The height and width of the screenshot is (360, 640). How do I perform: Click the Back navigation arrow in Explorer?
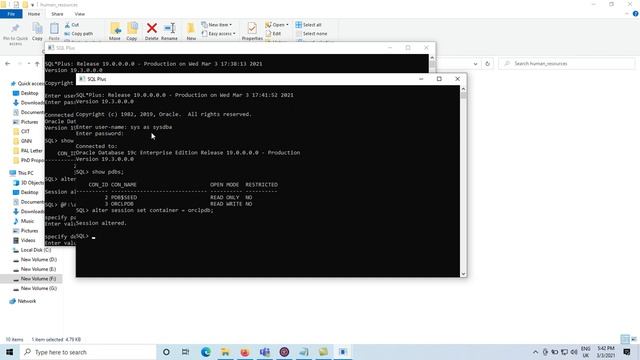8,64
